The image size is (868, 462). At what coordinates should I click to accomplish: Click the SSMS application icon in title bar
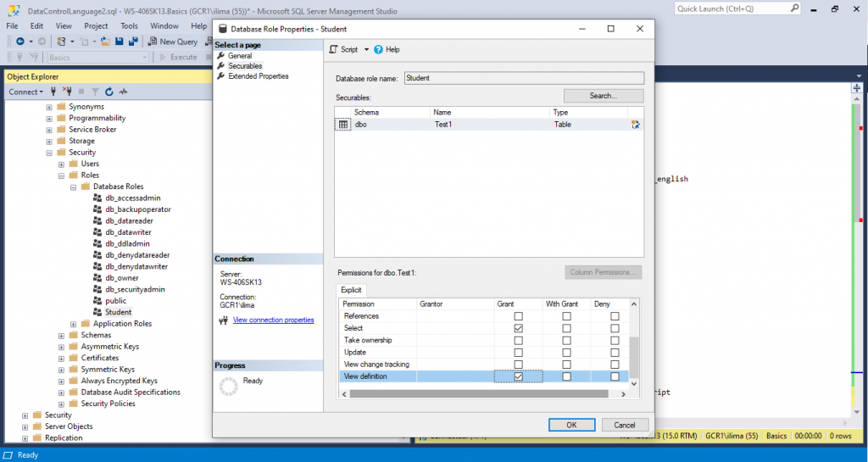(x=14, y=10)
